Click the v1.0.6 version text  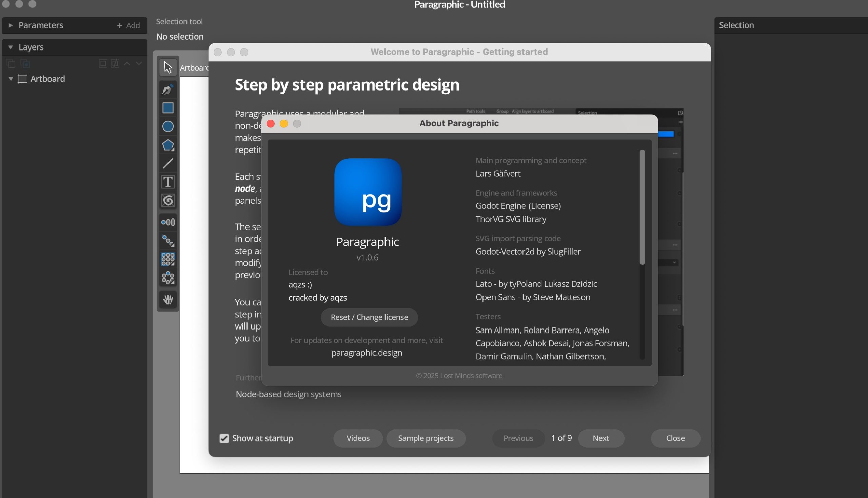[367, 258]
